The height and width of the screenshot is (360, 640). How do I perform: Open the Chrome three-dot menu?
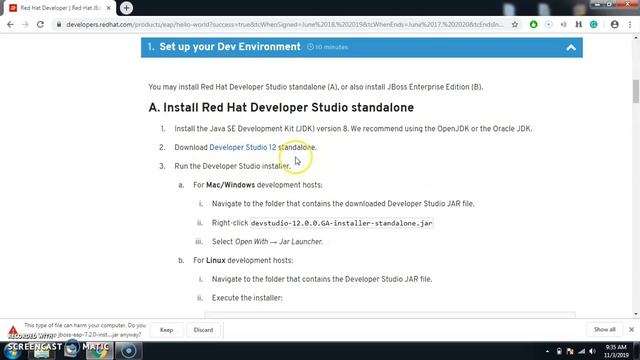(630, 24)
